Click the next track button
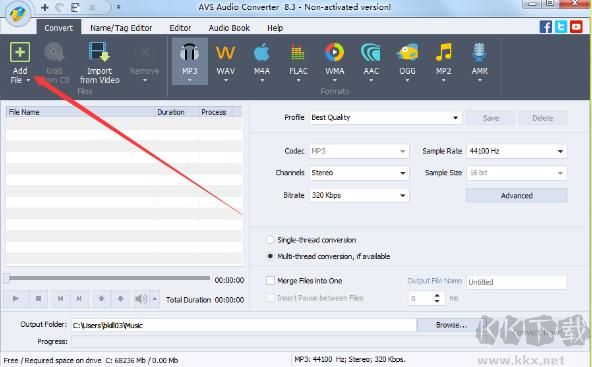 coord(79,299)
